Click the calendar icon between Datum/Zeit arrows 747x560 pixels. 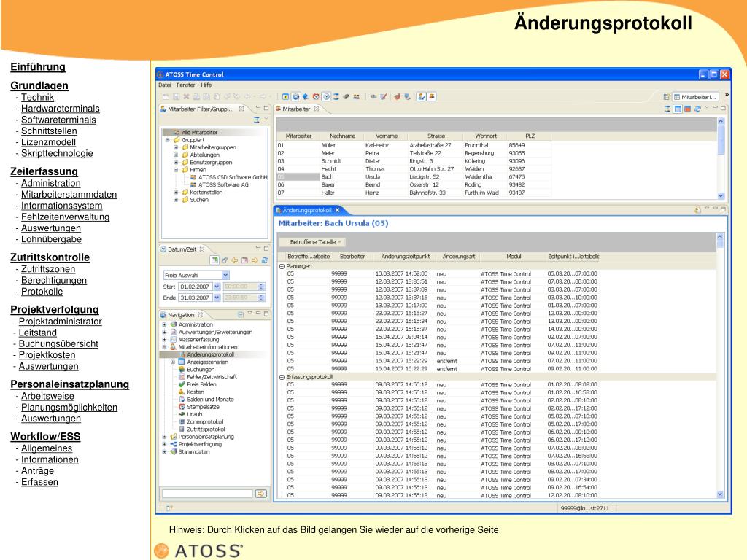coord(244,260)
